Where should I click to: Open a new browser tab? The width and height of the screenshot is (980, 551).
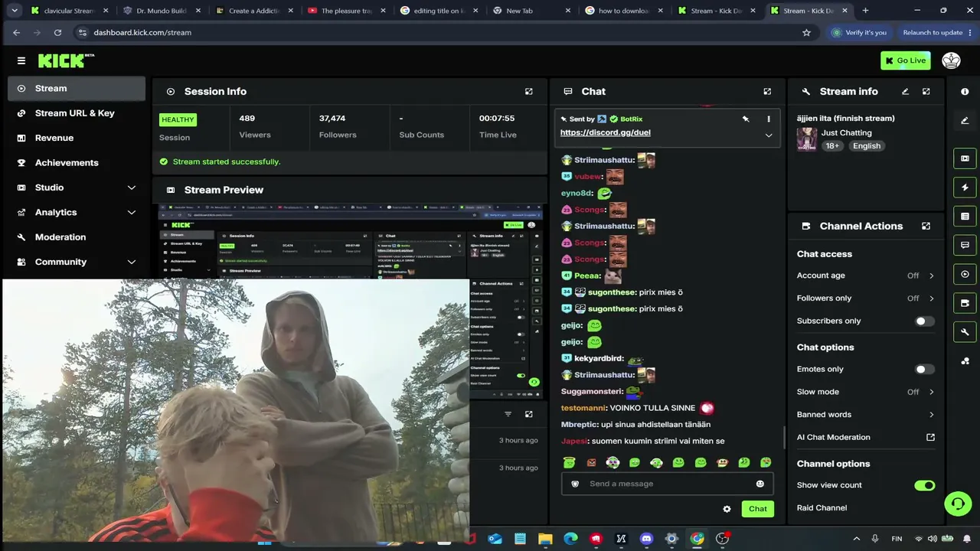tap(865, 11)
